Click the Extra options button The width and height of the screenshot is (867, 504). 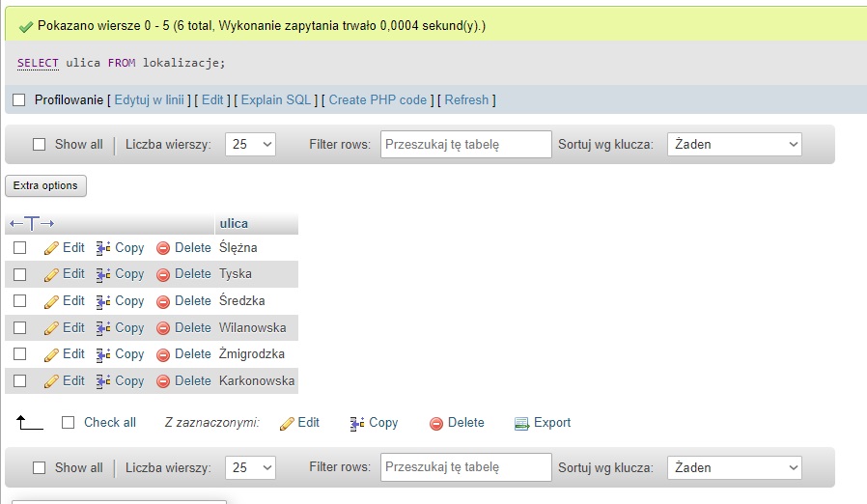[45, 185]
